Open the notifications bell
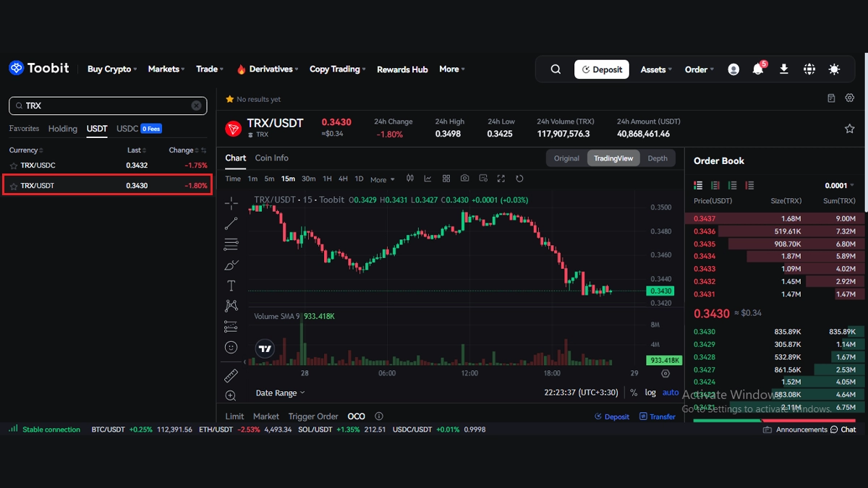The image size is (868, 488). pyautogui.click(x=758, y=69)
